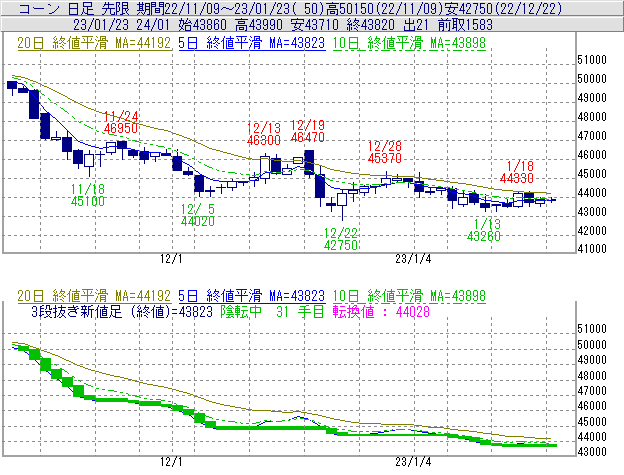The image size is (624, 475).
Task: Select the 12/5 44020 low marker
Action: tap(198, 215)
